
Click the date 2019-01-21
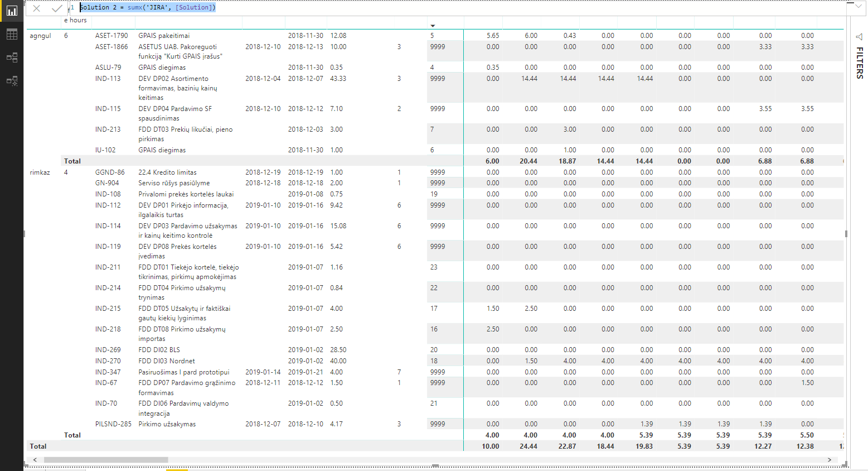[x=306, y=372]
